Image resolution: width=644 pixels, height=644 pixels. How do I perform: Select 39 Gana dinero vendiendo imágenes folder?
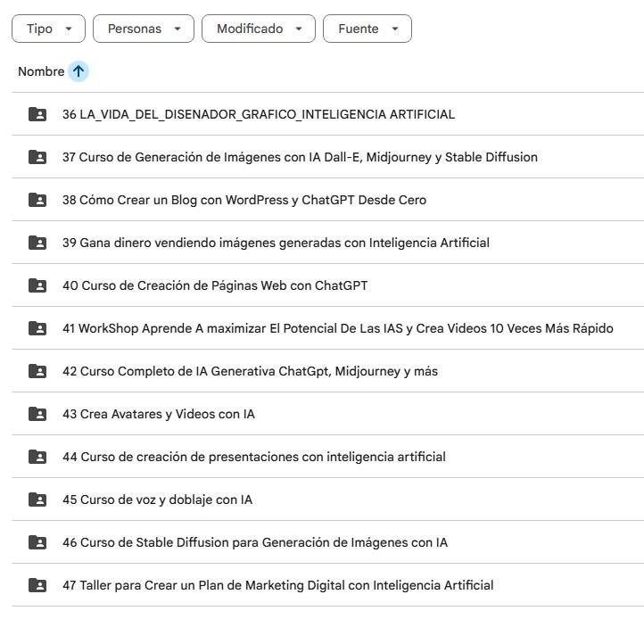tap(327, 243)
